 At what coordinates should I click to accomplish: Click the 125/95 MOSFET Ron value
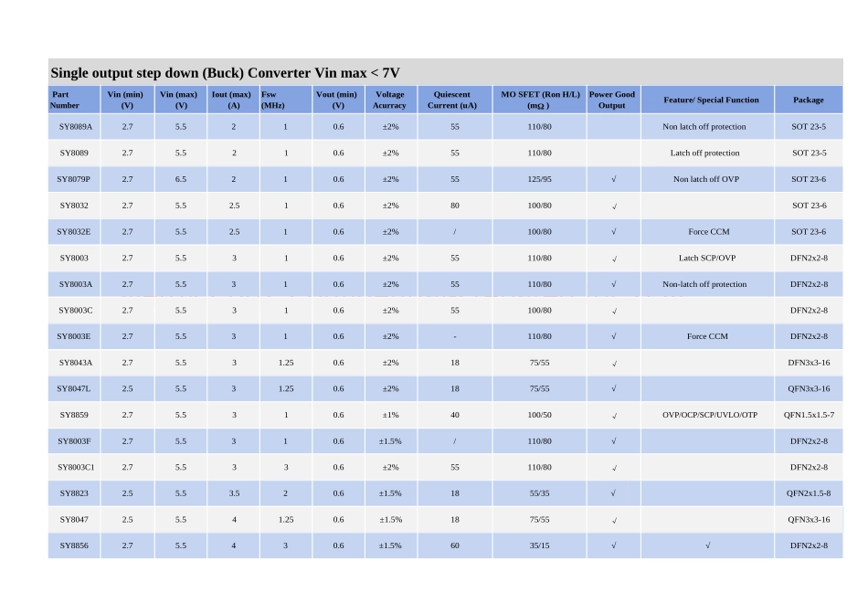(540, 179)
